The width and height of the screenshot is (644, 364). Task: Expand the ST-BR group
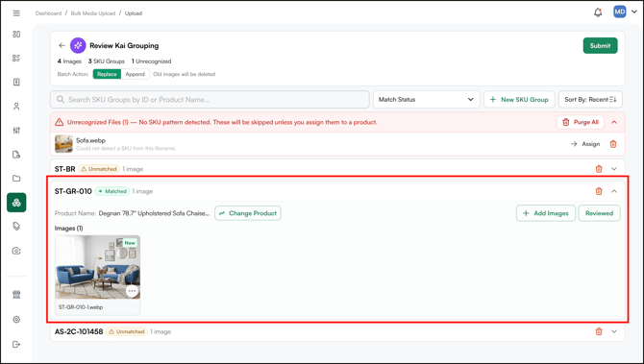[614, 169]
